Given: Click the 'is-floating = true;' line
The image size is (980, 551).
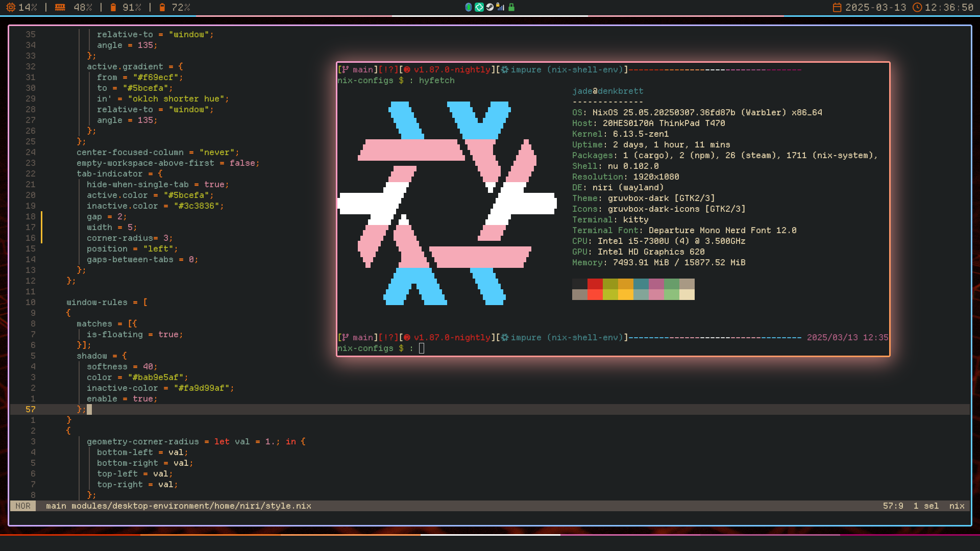Looking at the screenshot, I should coord(135,334).
